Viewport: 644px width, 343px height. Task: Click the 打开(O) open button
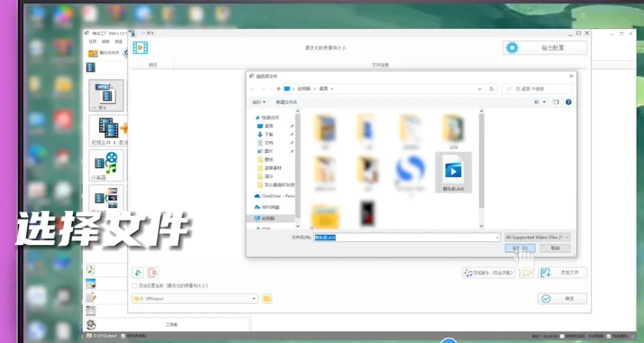pos(520,248)
